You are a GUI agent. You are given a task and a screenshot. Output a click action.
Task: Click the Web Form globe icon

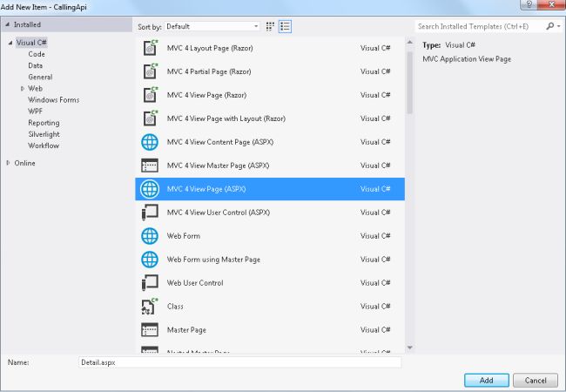pyautogui.click(x=150, y=236)
